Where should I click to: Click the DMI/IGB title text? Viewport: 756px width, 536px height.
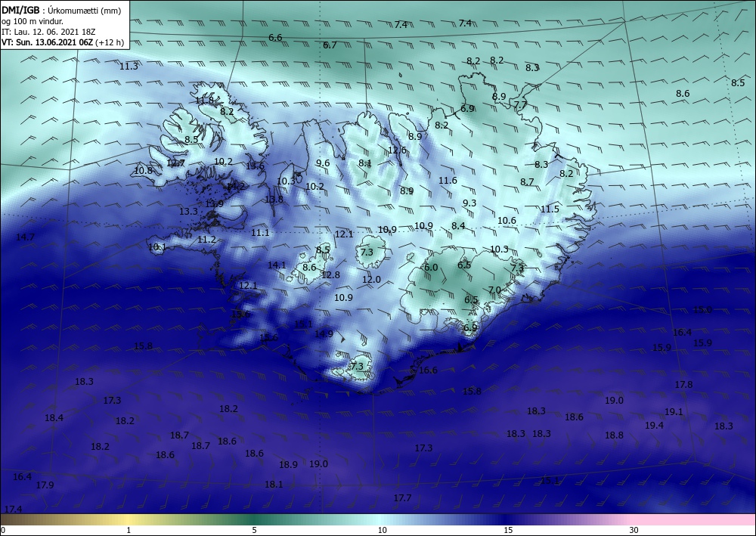click(x=20, y=11)
